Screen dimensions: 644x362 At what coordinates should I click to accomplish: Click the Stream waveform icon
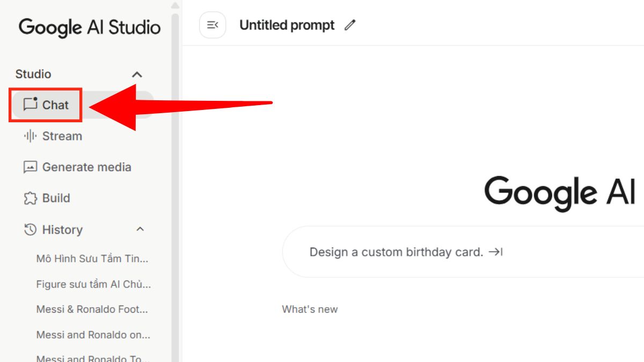(30, 136)
